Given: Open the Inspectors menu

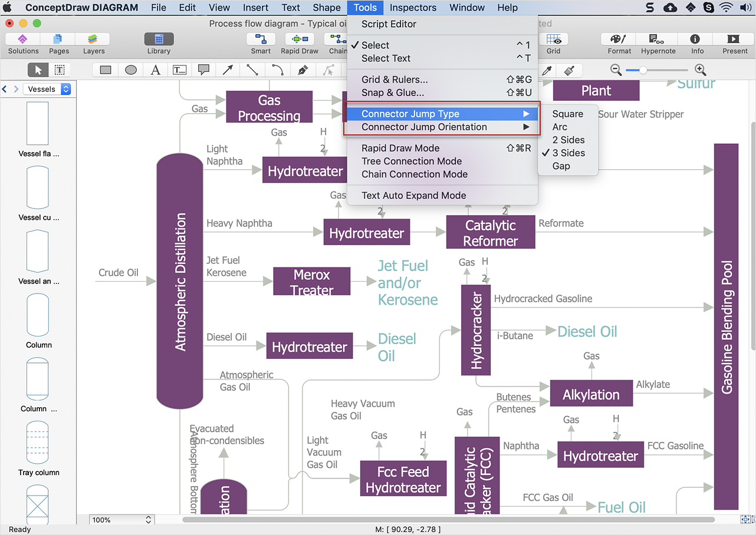Looking at the screenshot, I should (413, 8).
